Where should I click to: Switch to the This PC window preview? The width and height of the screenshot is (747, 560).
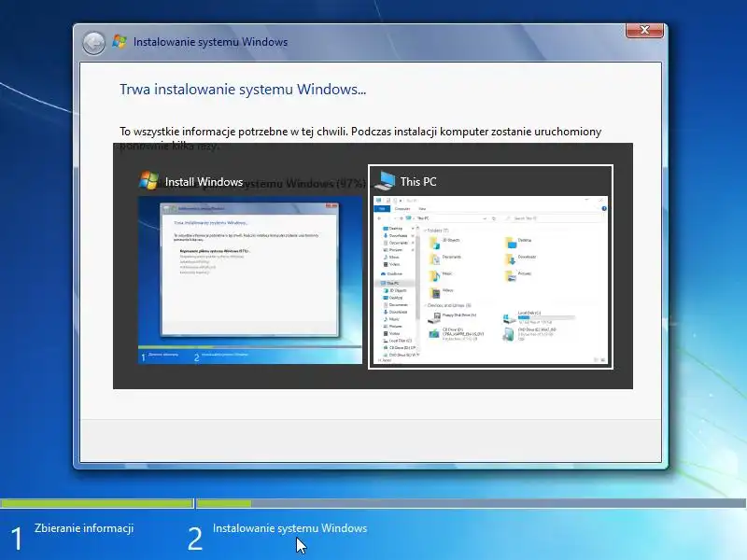pyautogui.click(x=491, y=267)
